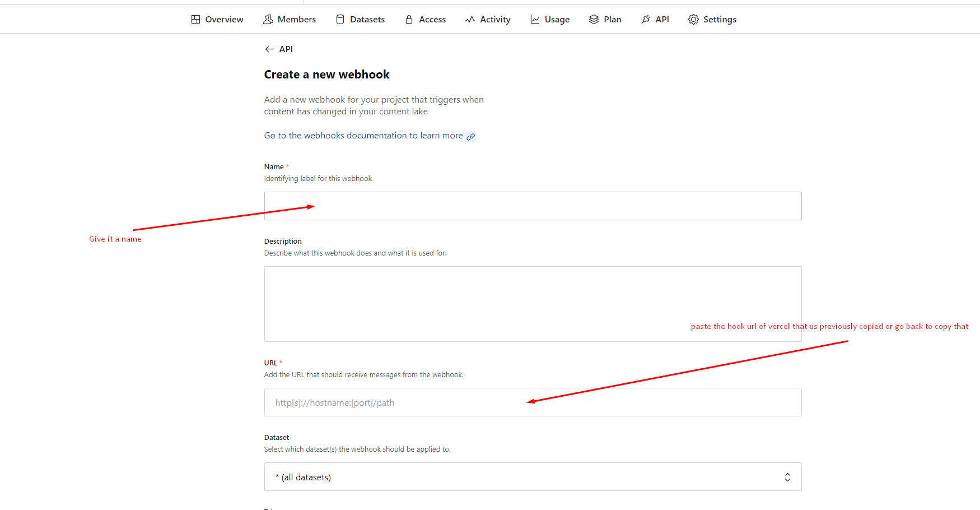This screenshot has width=980, height=510.
Task: Click the API plug icon
Action: point(646,20)
